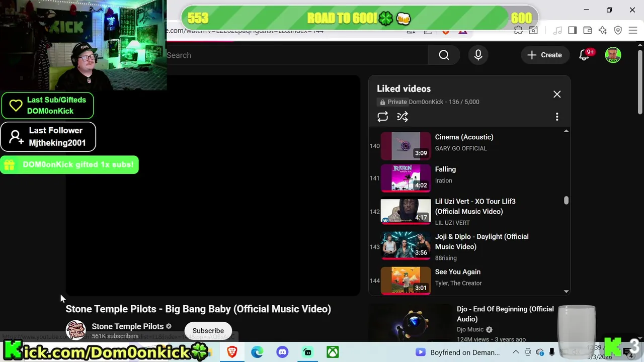Play Falling by Iration thumbnail

406,178
